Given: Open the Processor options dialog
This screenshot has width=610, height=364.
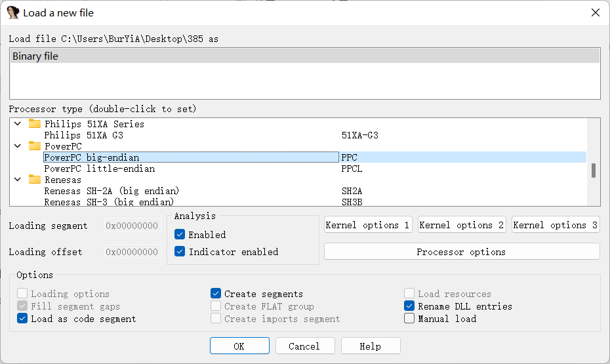Looking at the screenshot, I should 461,252.
